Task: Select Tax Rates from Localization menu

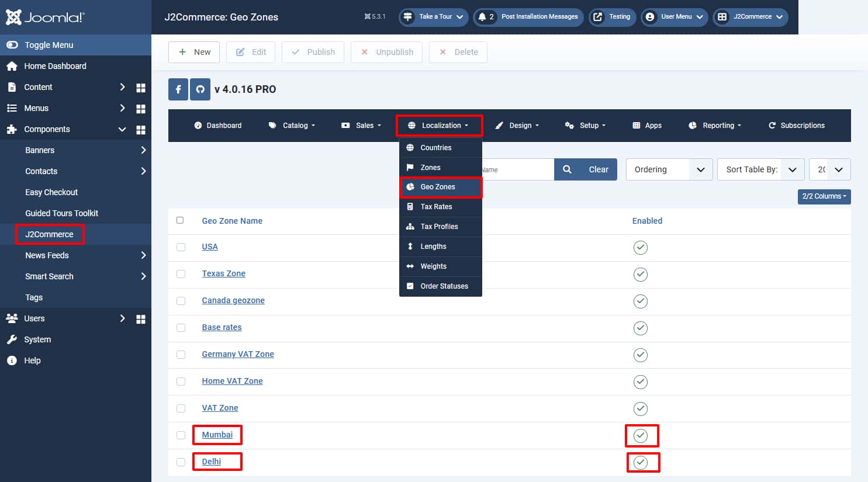Action: (441, 207)
